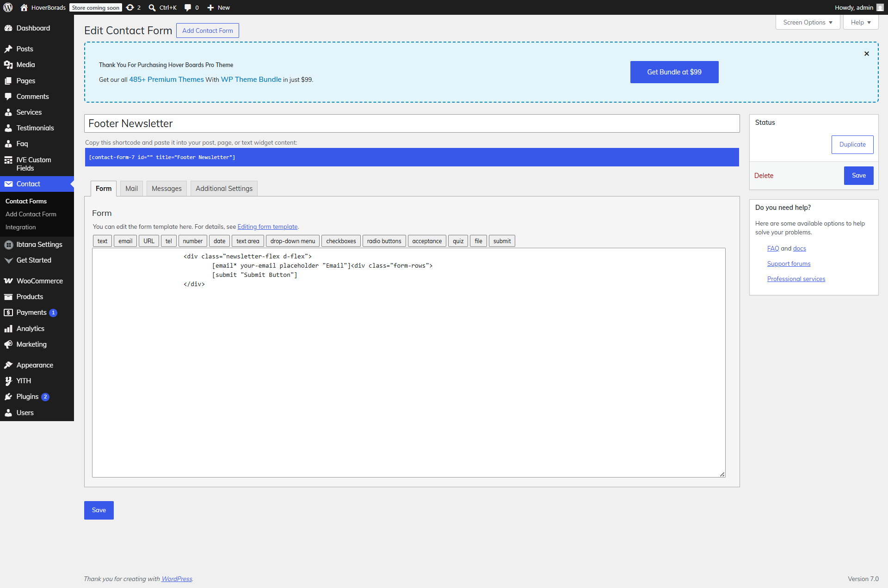Switch to the Mail tab

click(131, 189)
